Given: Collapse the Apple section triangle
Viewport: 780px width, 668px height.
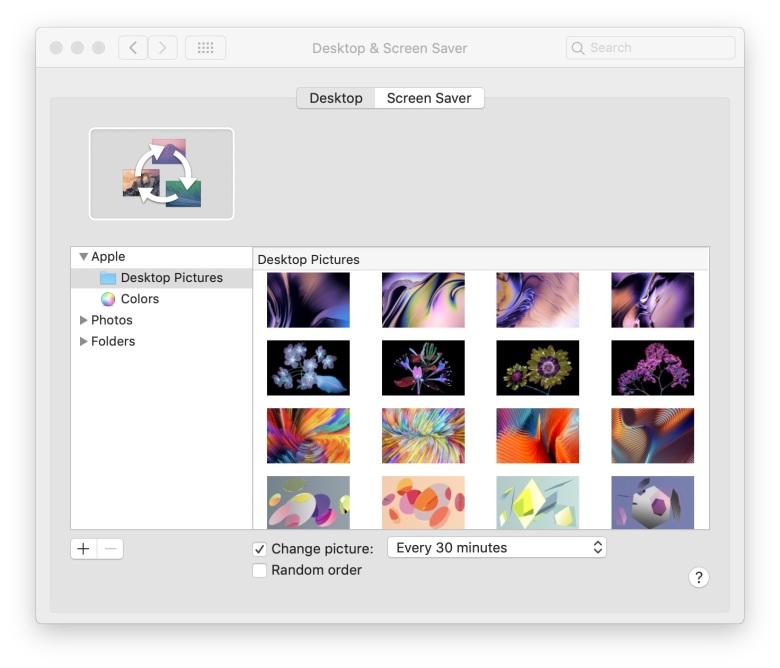Looking at the screenshot, I should [x=83, y=257].
